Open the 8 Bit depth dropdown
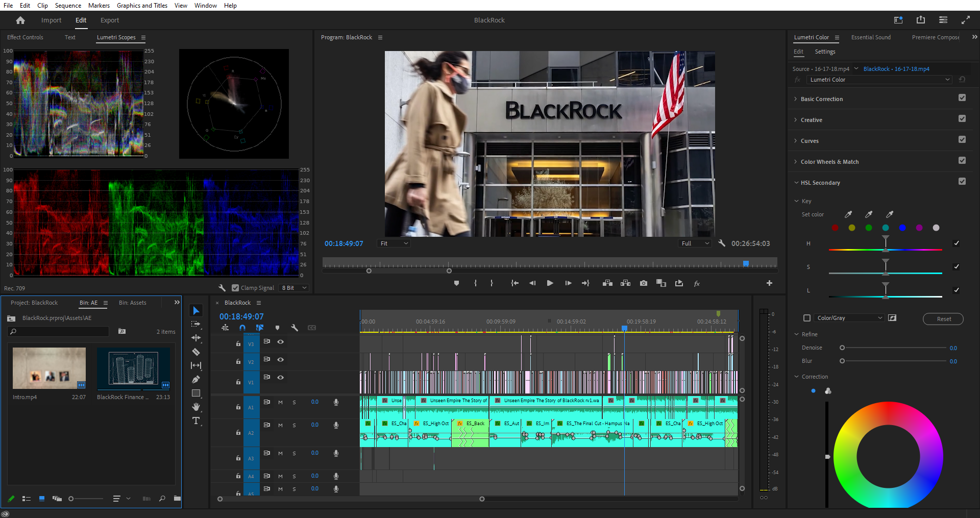This screenshot has height=518, width=980. pyautogui.click(x=295, y=288)
